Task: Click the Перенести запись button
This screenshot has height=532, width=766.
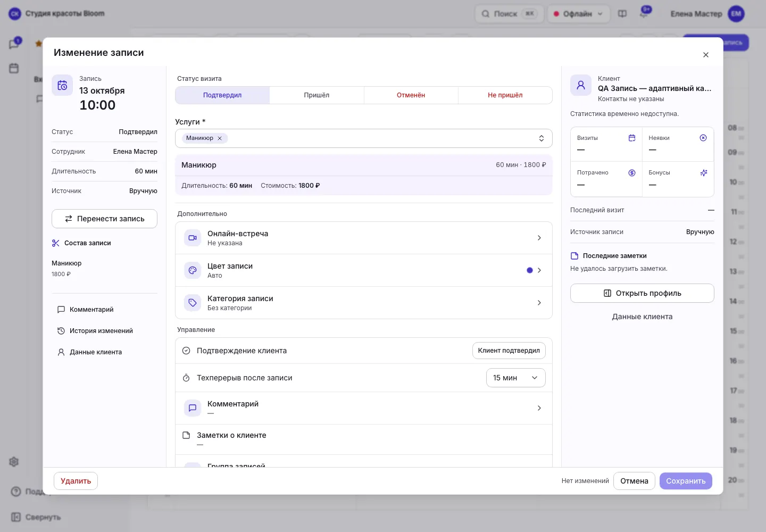Action: 104,219
